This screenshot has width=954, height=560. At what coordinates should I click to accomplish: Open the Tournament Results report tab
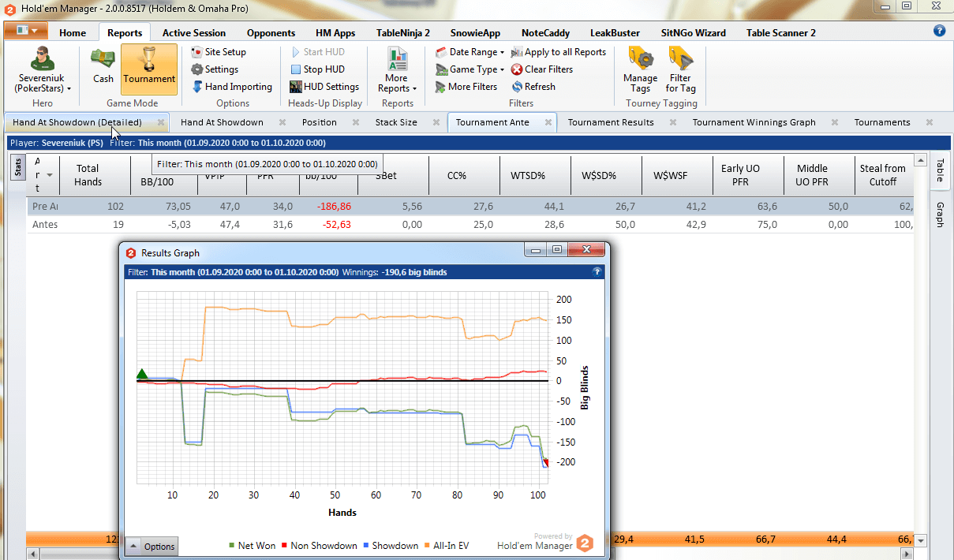[x=611, y=122]
